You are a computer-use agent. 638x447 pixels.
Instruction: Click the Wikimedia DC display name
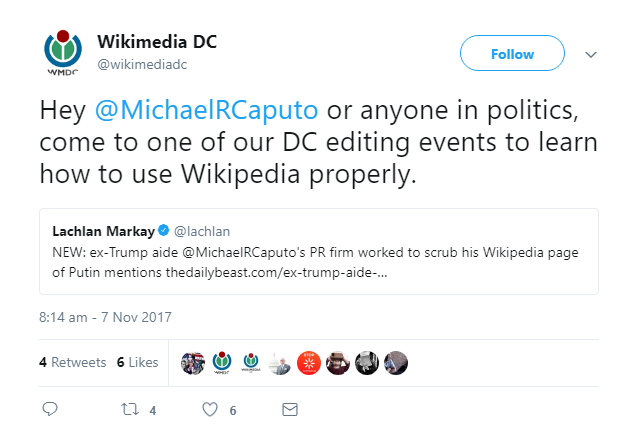tap(156, 42)
